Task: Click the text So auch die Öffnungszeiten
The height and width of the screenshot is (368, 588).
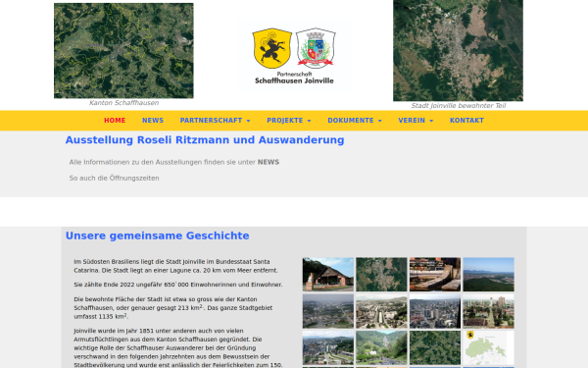Action: click(x=114, y=178)
